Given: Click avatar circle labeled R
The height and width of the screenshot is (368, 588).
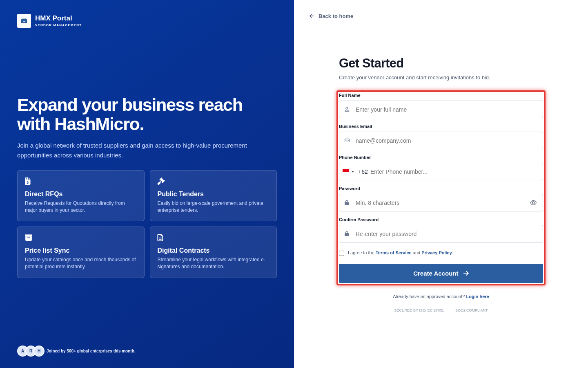Looking at the screenshot, I should coord(31,351).
